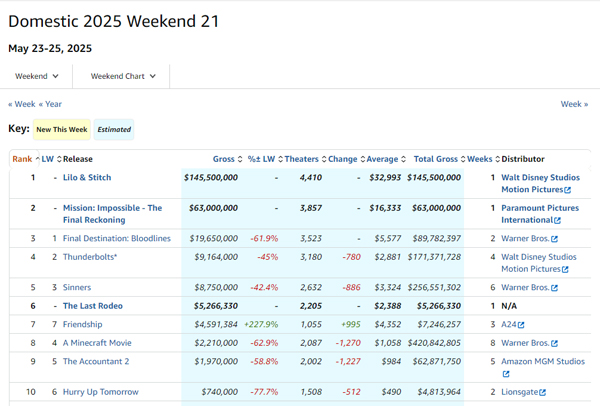The image size is (600, 406).
Task: Sort table by Gross column
Action: click(227, 159)
